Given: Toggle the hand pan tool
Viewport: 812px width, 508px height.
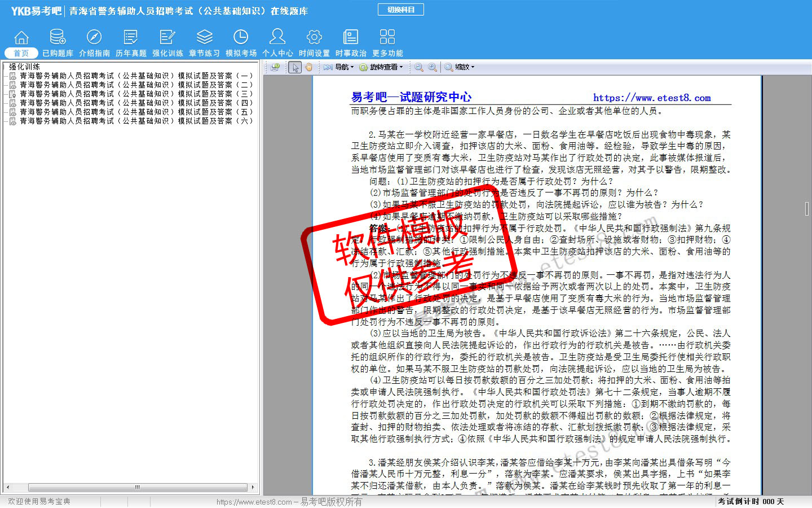Looking at the screenshot, I should point(308,67).
